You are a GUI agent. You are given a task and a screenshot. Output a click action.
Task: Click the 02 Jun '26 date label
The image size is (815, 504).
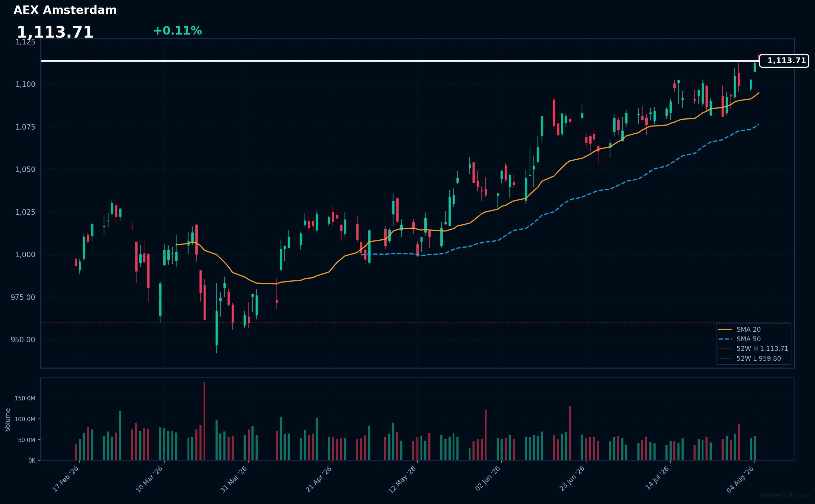(488, 479)
